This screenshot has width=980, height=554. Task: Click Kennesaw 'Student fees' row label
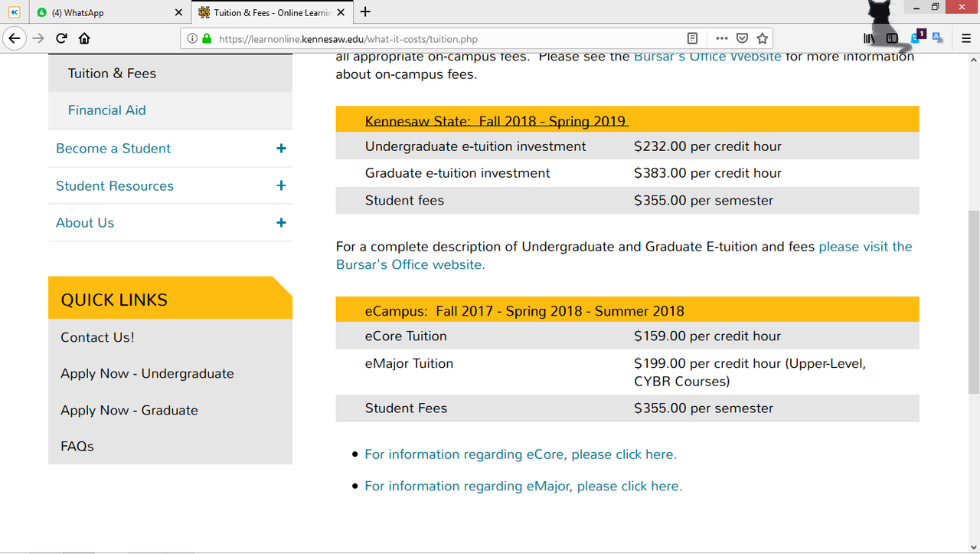click(x=404, y=201)
